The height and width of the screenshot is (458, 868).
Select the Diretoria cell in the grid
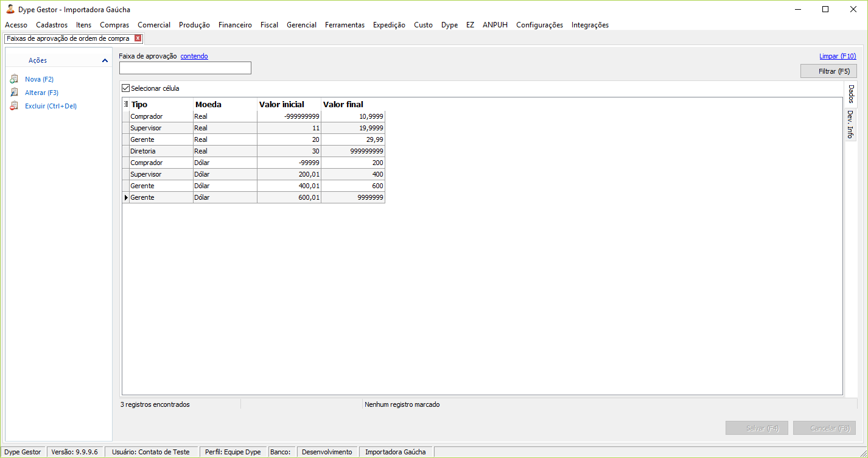[161, 151]
